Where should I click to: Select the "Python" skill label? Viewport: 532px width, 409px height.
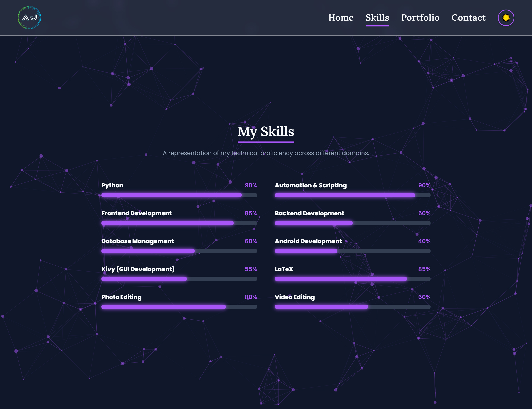[112, 185]
